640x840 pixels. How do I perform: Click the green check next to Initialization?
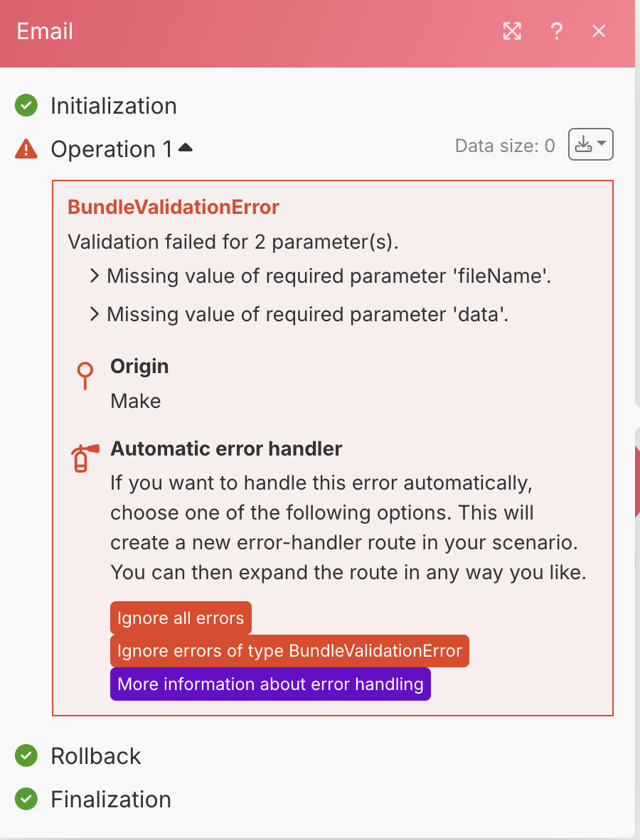pyautogui.click(x=26, y=105)
